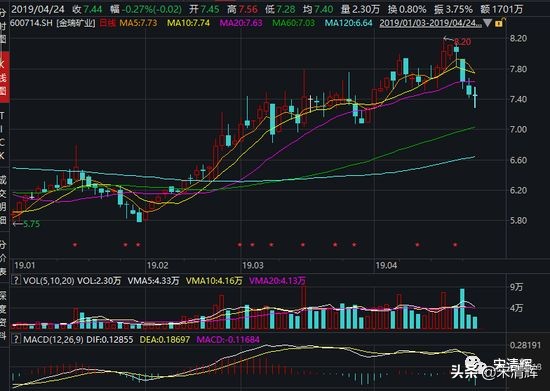550x391 pixels.
Task: Click the volume value 2.30万 in header
Action: click(x=366, y=9)
